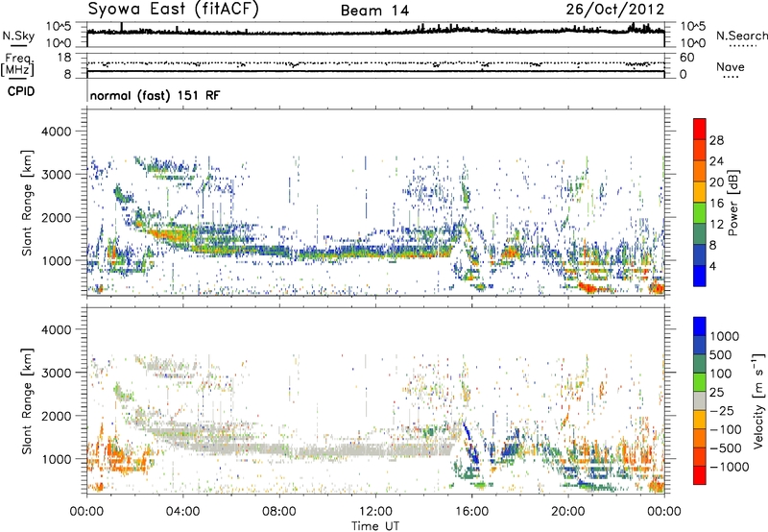Click the '28' tick on power colorbar

(x=716, y=140)
